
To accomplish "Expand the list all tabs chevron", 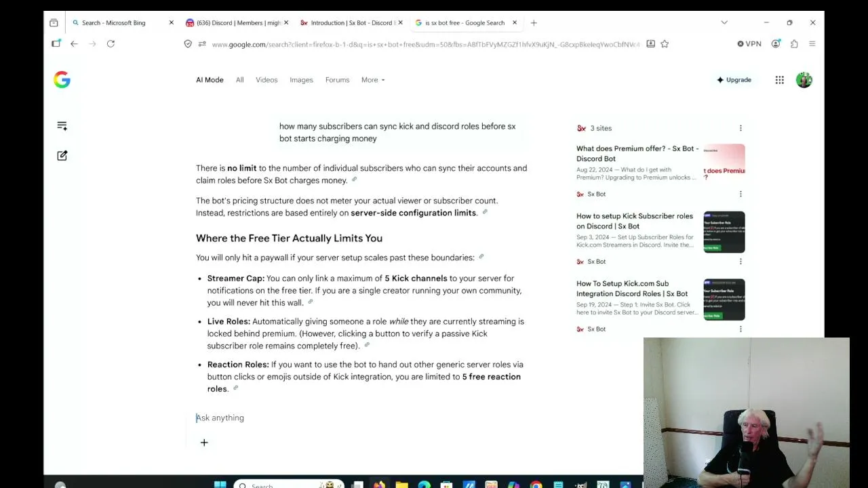I will [x=724, y=22].
